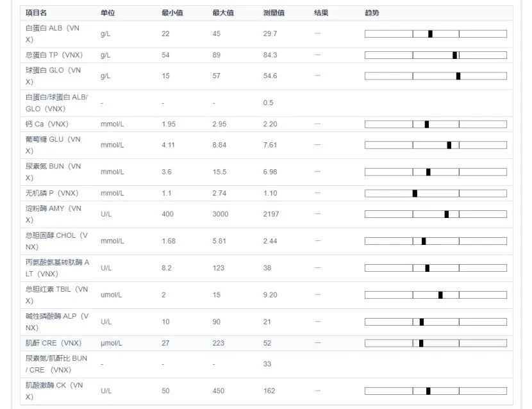
Task: Select the 趋势 column header
Action: pos(372,13)
